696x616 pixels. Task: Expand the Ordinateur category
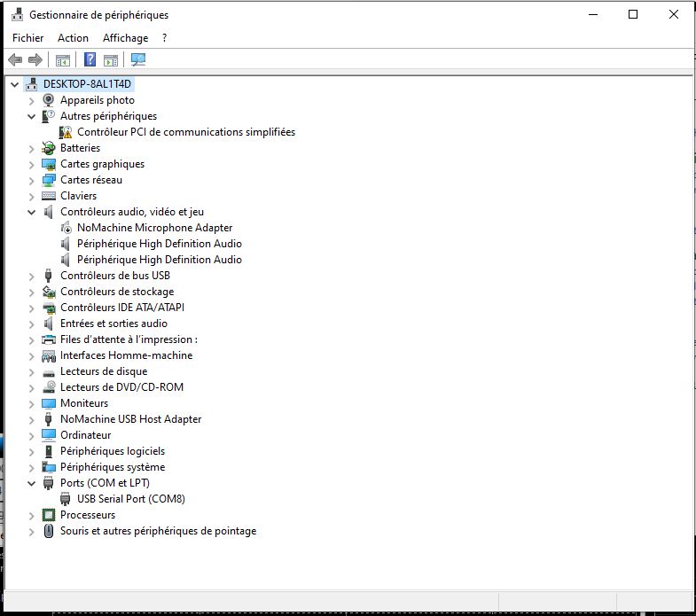click(x=32, y=436)
